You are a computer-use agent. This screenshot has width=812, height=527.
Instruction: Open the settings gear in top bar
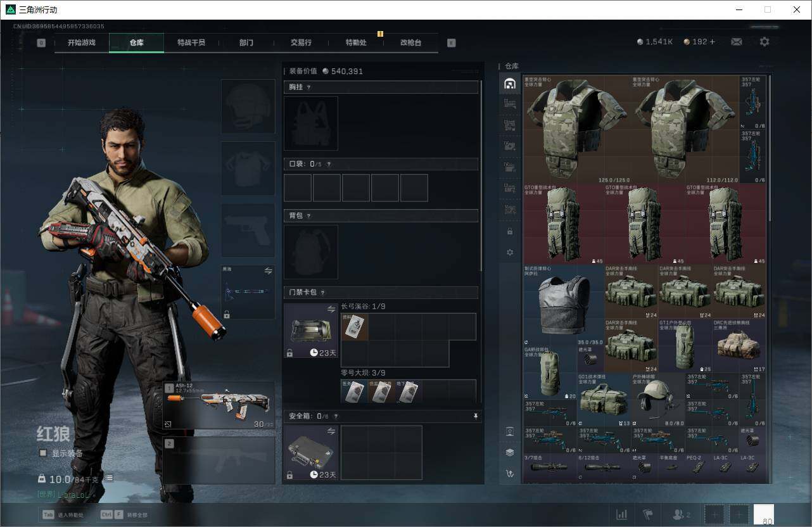coord(764,42)
